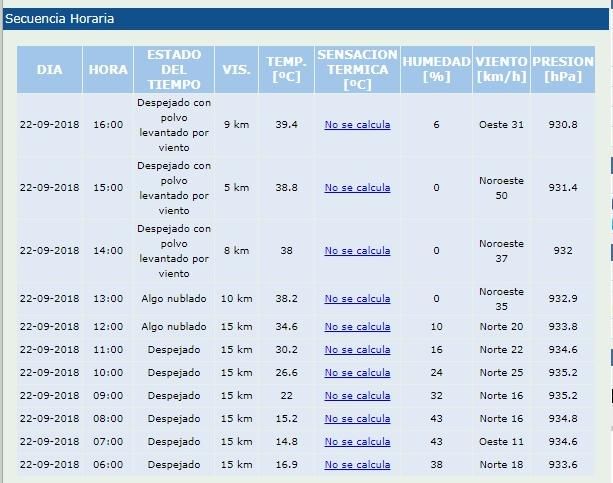
Task: Click "No se calcula" link at 09:00
Action: pos(357,395)
